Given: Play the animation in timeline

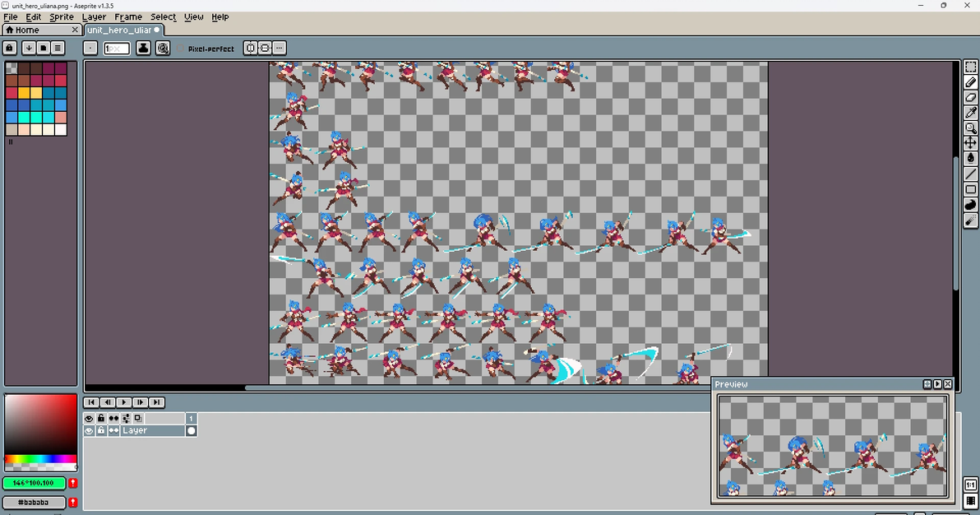Looking at the screenshot, I should pyautogui.click(x=124, y=402).
